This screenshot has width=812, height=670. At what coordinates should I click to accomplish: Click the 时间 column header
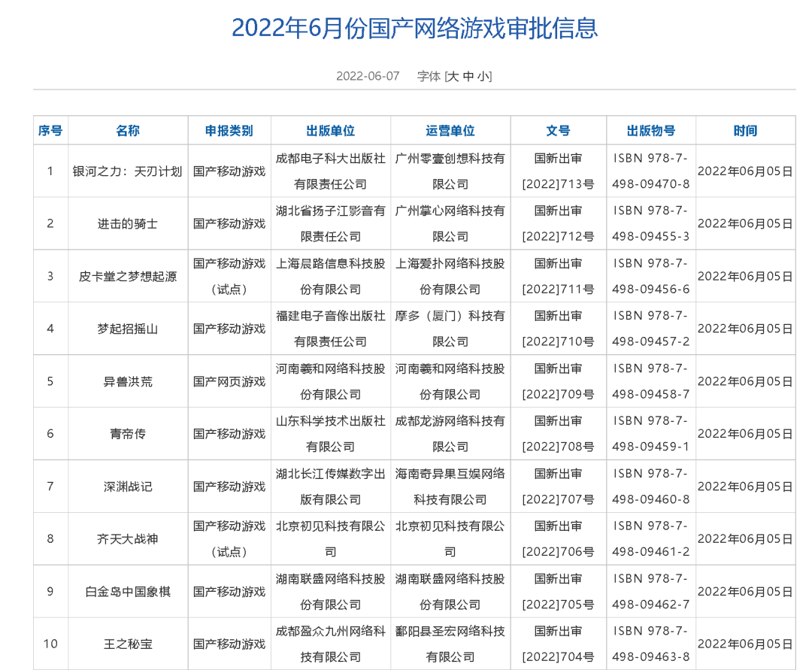click(x=745, y=131)
